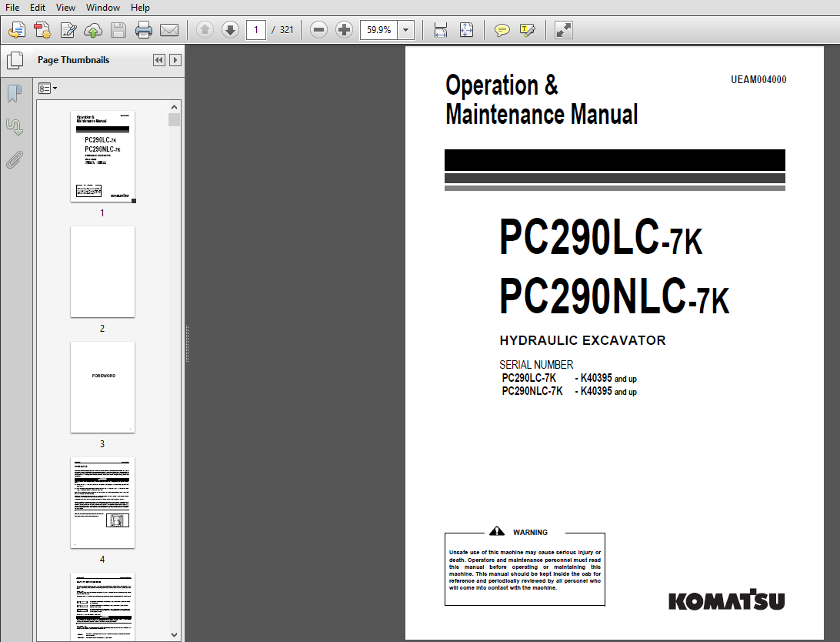Click the Open file toolbar icon
Image resolution: width=840 pixels, height=642 pixels.
pyautogui.click(x=17, y=30)
